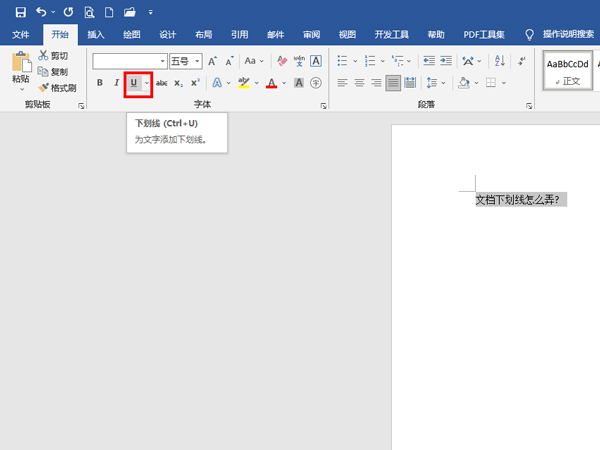Click the 粘贴 (Paste) button
The image size is (600, 450).
click(x=20, y=70)
